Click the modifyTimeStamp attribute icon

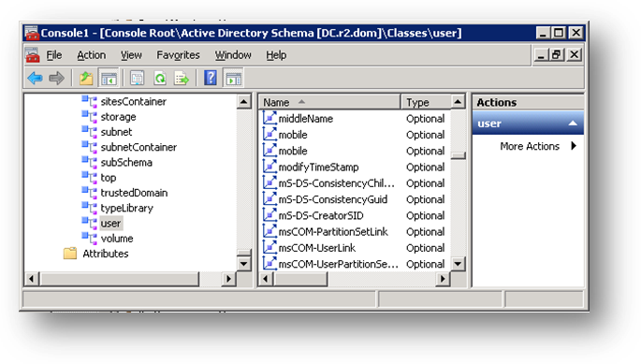pos(270,167)
